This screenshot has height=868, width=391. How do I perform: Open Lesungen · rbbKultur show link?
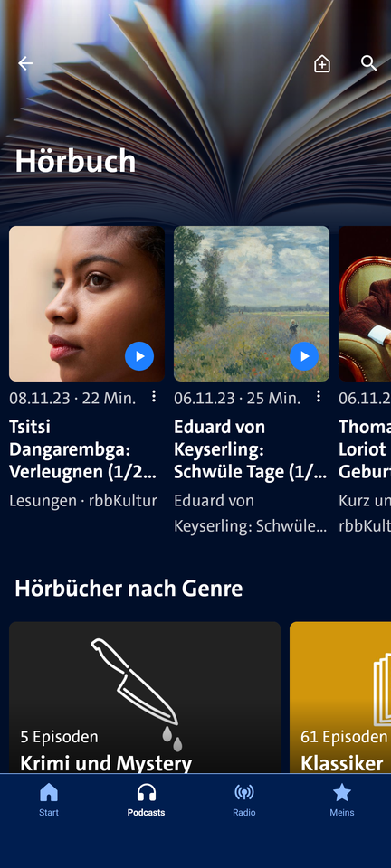[83, 501]
